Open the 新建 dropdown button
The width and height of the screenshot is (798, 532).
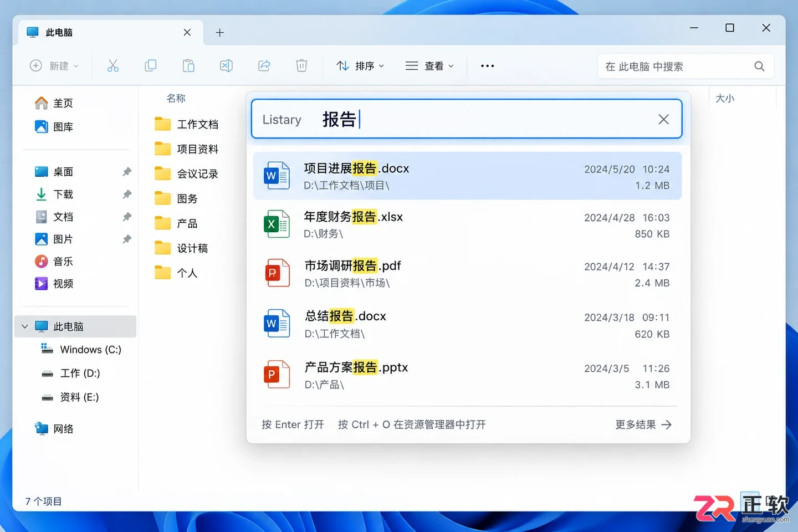54,66
